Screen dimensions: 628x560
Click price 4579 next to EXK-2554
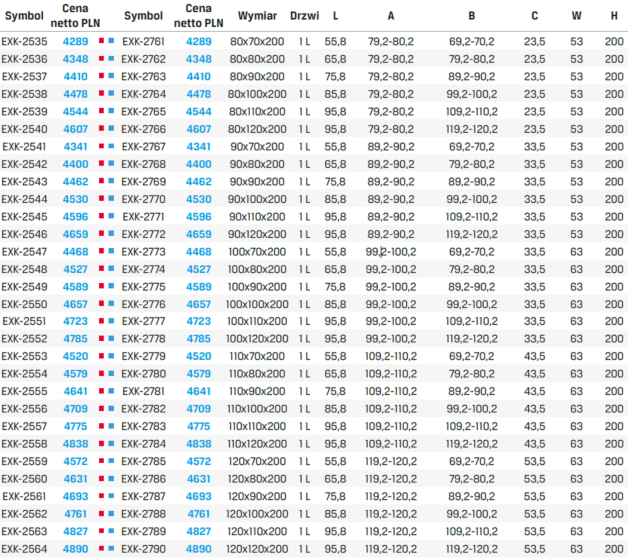click(x=75, y=374)
